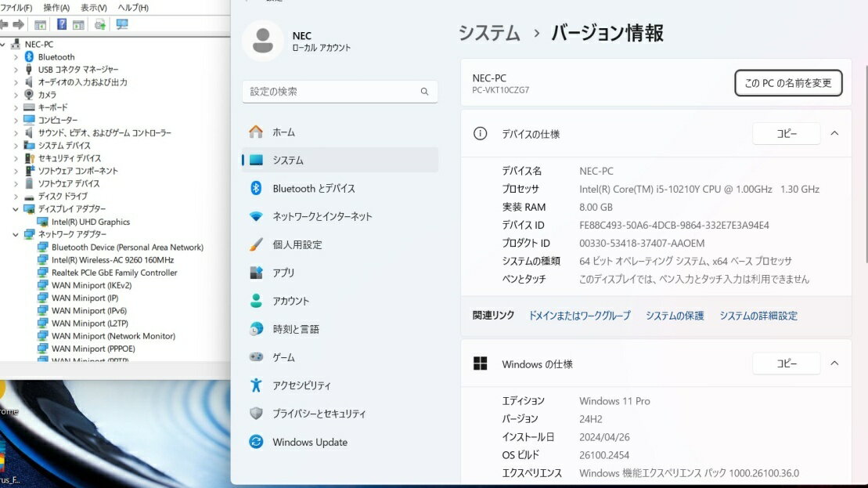Open the ファイル(F) menu in Device Manager
Image resolution: width=868 pixels, height=488 pixels.
click(x=16, y=7)
